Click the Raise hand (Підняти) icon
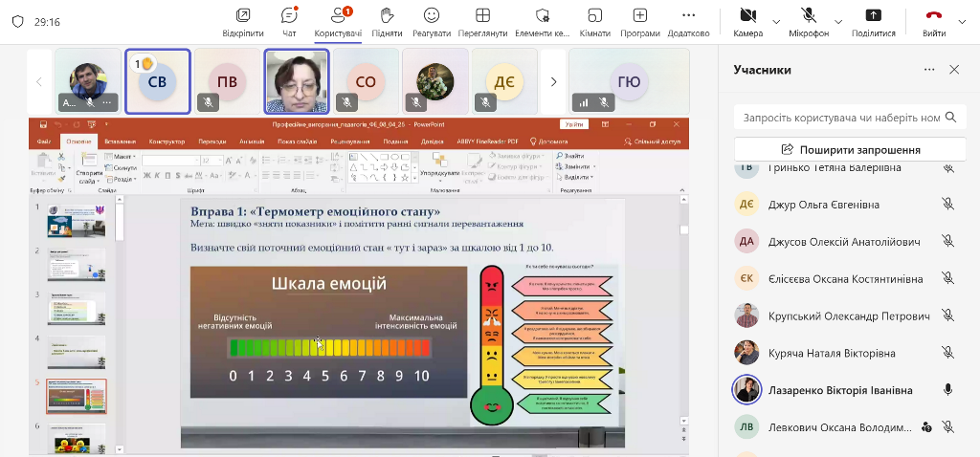The height and width of the screenshot is (457, 980). pos(387,21)
